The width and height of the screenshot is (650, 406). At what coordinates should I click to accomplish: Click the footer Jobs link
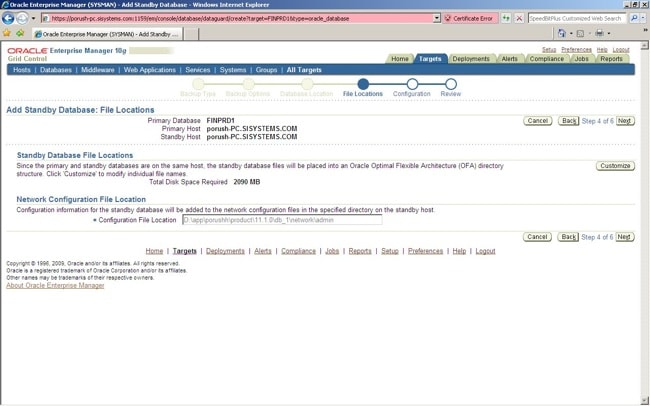332,251
